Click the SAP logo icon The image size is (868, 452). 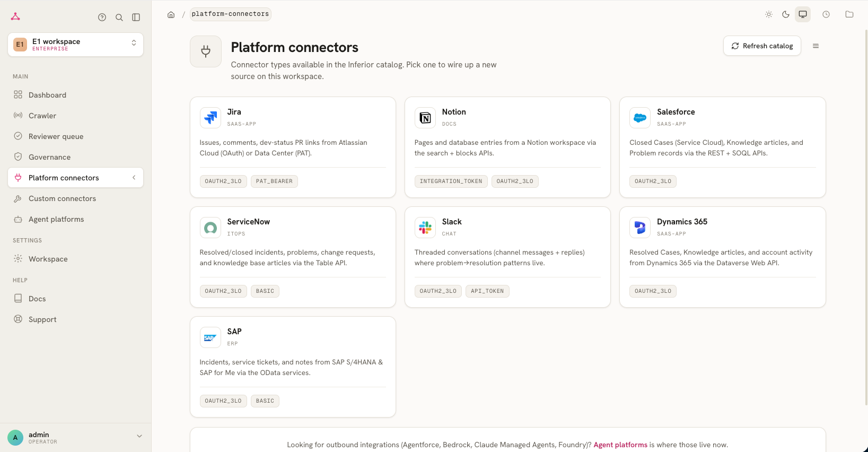pos(211,337)
